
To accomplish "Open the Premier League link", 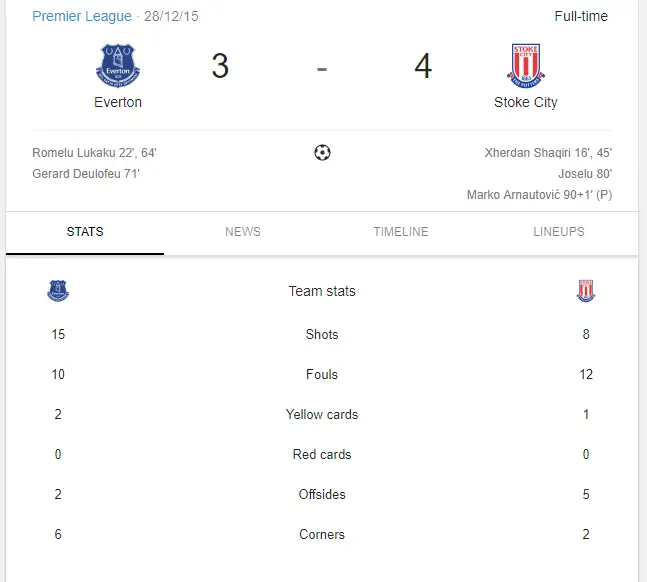I will pyautogui.click(x=82, y=16).
